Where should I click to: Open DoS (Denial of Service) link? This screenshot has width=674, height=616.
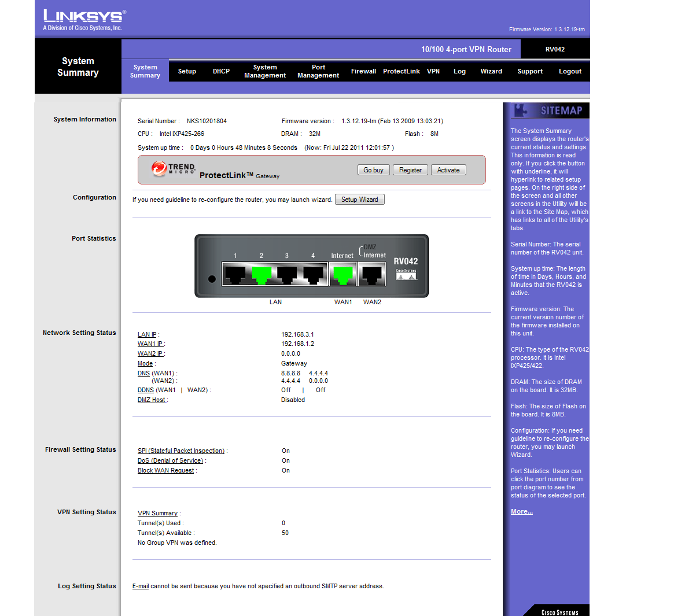tap(170, 461)
